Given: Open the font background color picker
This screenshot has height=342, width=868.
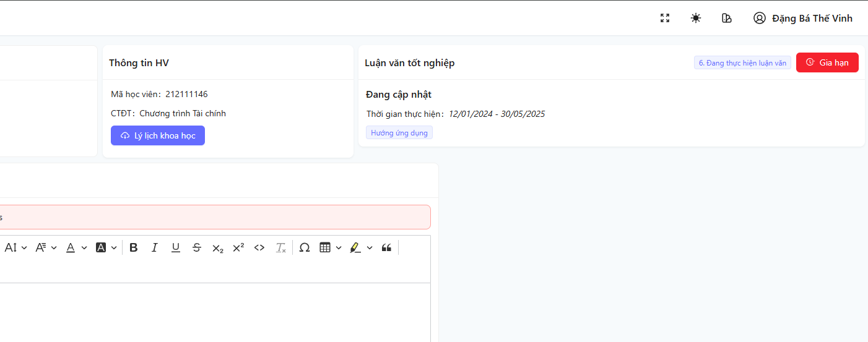Looking at the screenshot, I should 106,248.
